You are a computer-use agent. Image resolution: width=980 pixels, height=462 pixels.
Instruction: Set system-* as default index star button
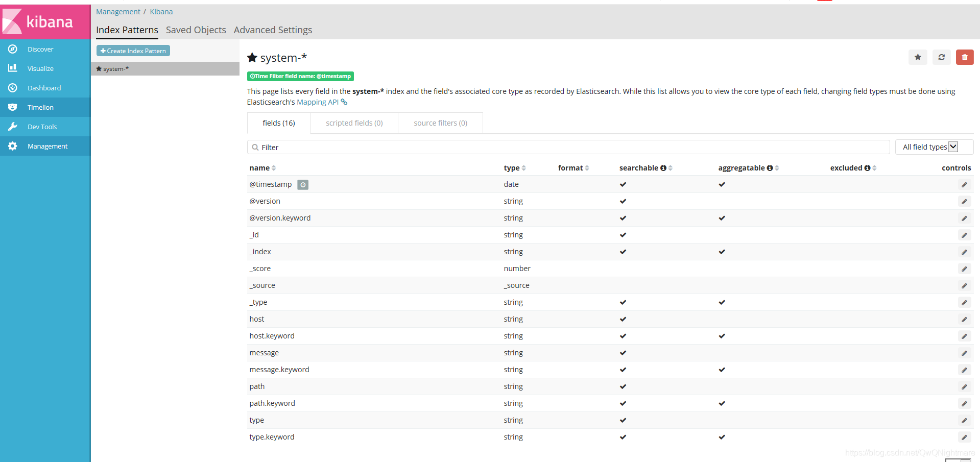click(918, 57)
